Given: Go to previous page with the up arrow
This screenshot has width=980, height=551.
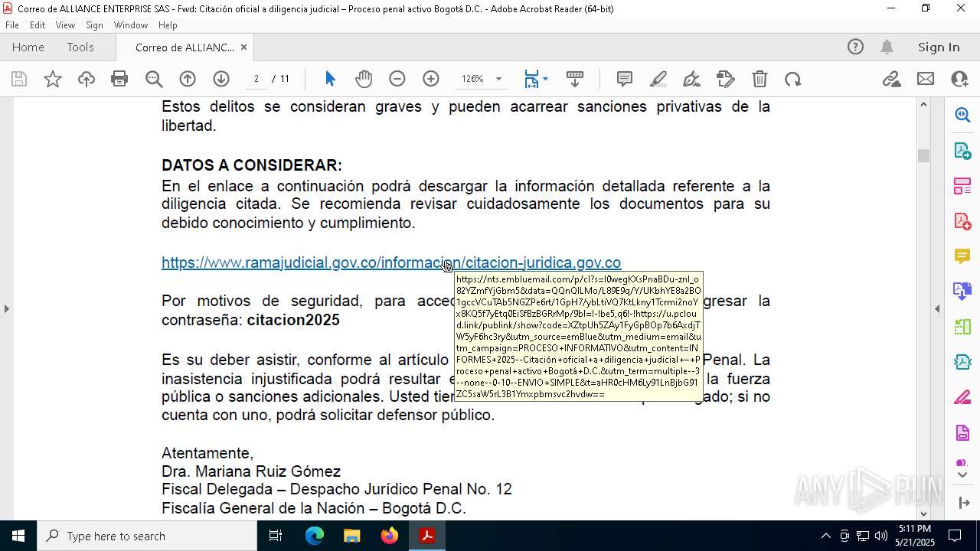Looking at the screenshot, I should (188, 79).
